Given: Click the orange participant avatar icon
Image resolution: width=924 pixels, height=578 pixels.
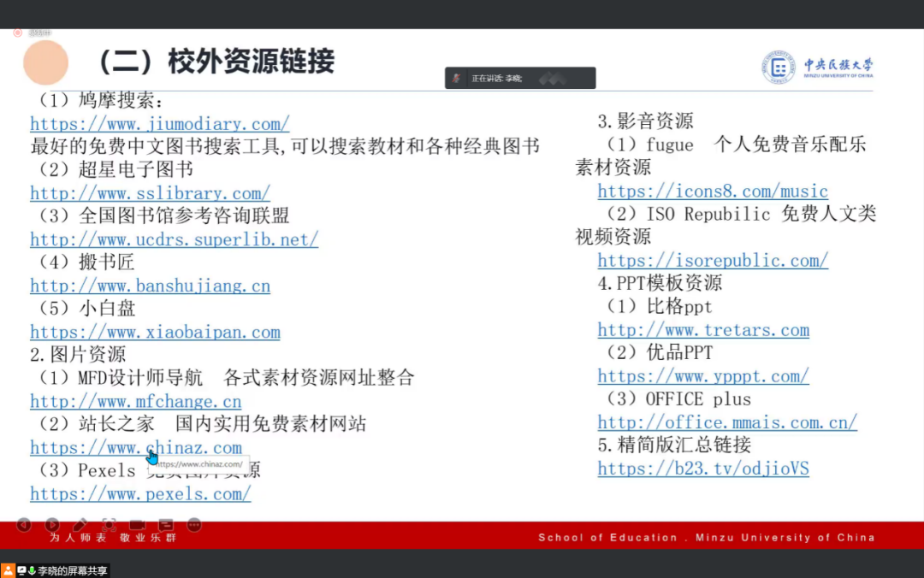Looking at the screenshot, I should [8, 570].
